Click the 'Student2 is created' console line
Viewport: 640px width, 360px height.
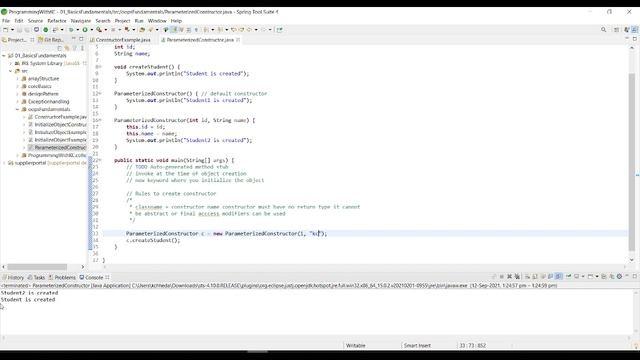pos(29,293)
